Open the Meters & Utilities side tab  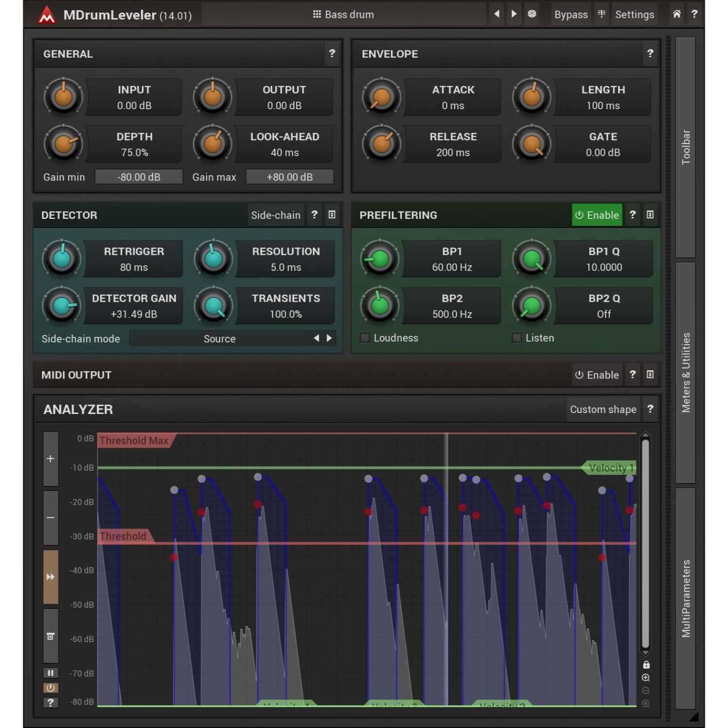[685, 372]
